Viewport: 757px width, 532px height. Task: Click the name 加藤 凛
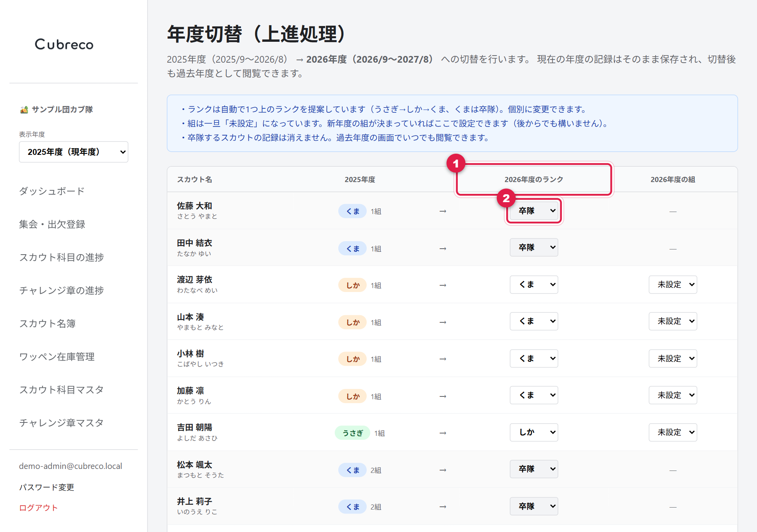tap(190, 391)
